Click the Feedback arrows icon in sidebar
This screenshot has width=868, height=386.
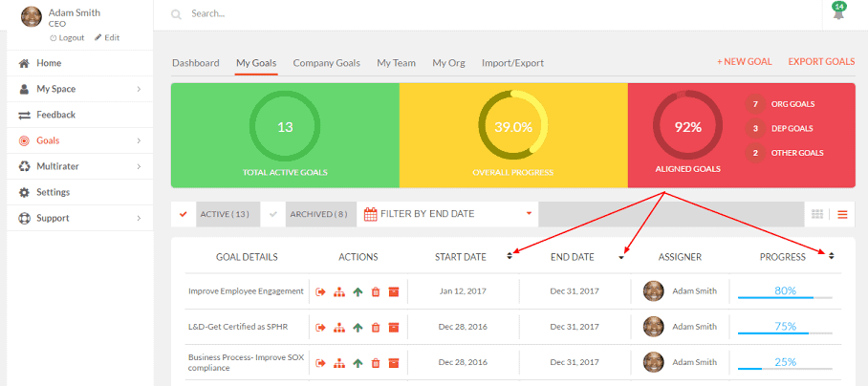click(x=24, y=115)
